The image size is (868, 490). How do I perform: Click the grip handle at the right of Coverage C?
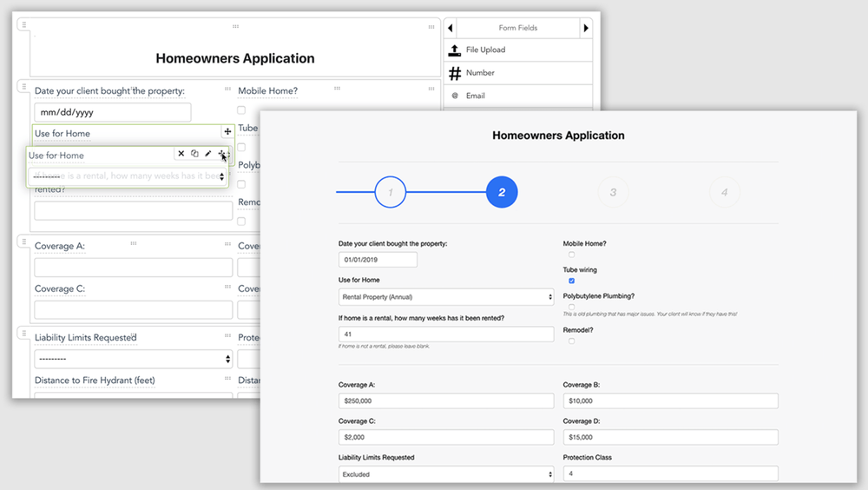[x=227, y=287]
